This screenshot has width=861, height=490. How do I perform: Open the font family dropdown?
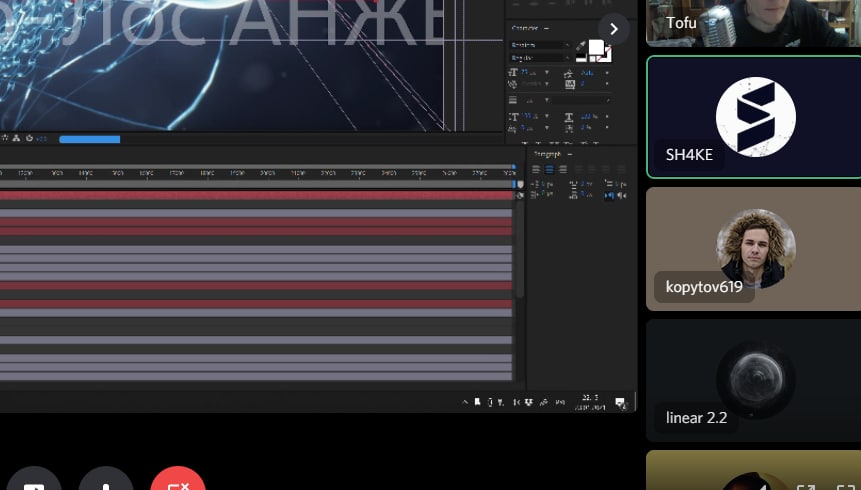pos(540,45)
